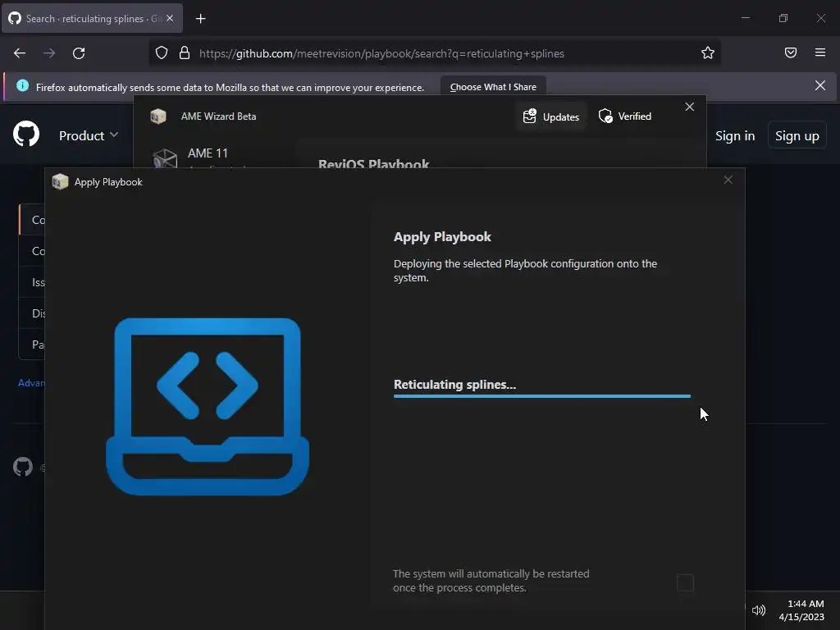This screenshot has height=630, width=840.
Task: Click the Reticulating splines status text
Action: (x=454, y=384)
